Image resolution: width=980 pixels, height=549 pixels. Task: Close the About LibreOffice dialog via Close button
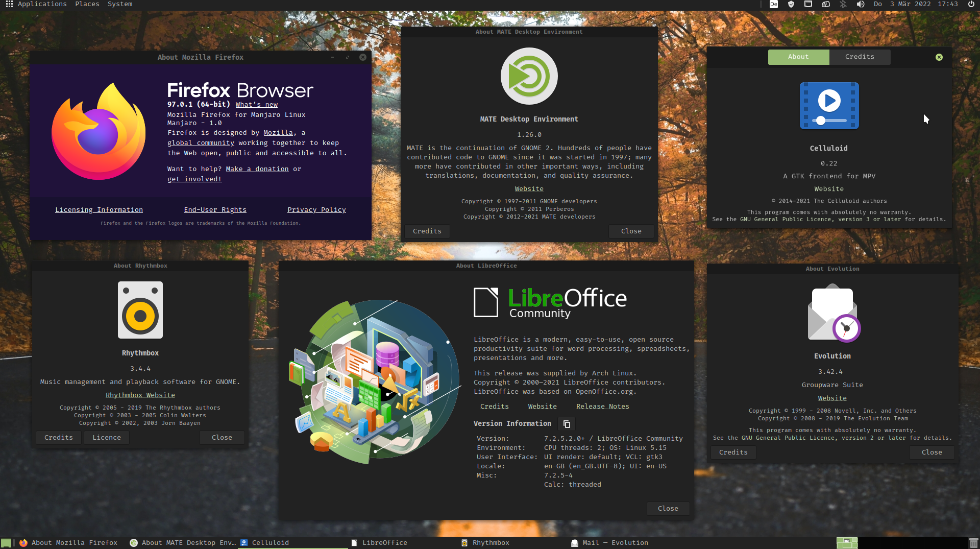point(668,509)
